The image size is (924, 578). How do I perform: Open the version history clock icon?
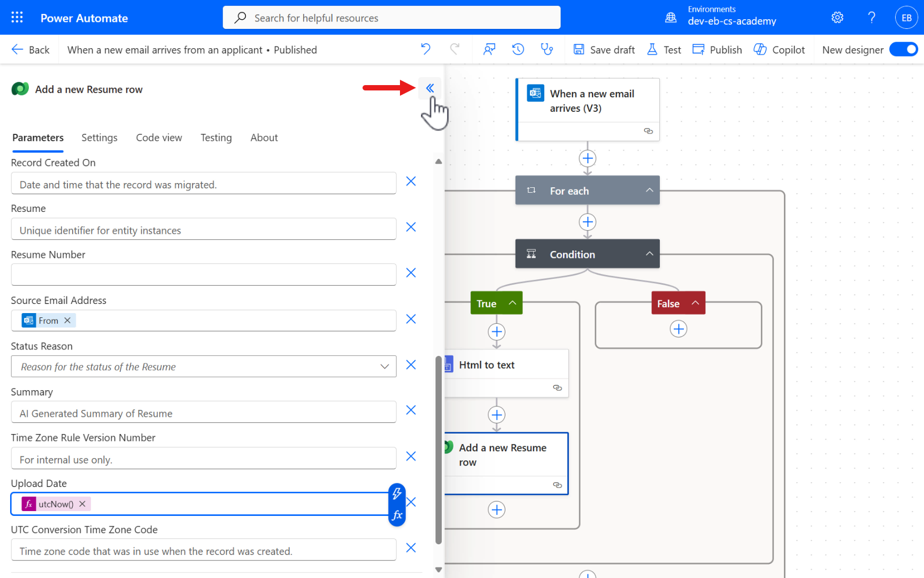(518, 49)
